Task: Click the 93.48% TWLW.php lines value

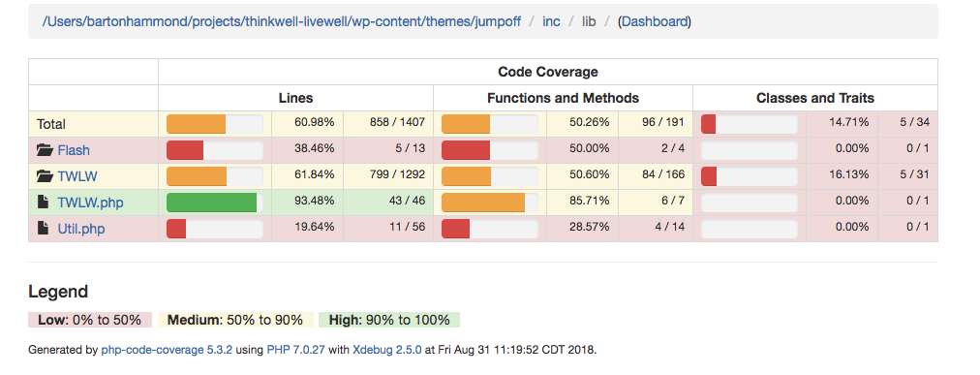Action: [x=315, y=202]
